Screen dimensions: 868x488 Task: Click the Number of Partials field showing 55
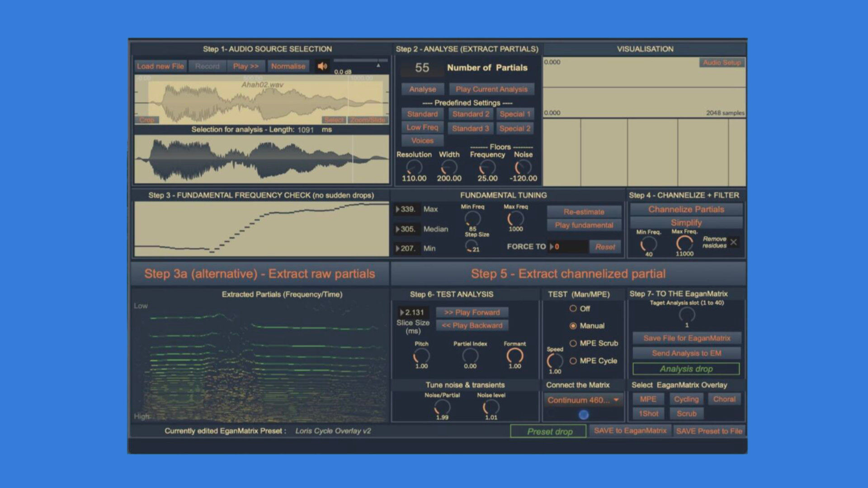(422, 68)
